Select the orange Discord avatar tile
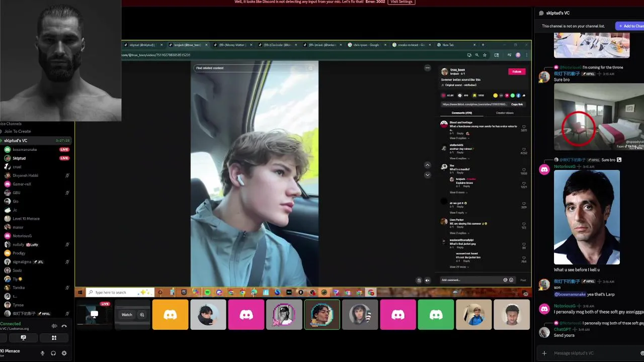This screenshot has width=644, height=362. [x=170, y=315]
